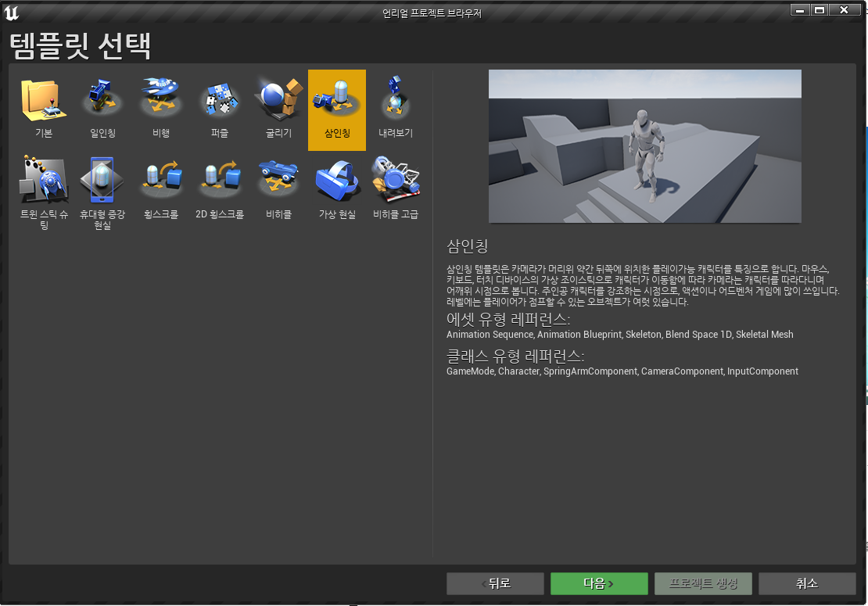Screen dimensions: 868x606
Task: Cancel with the 취소 button
Action: click(807, 583)
